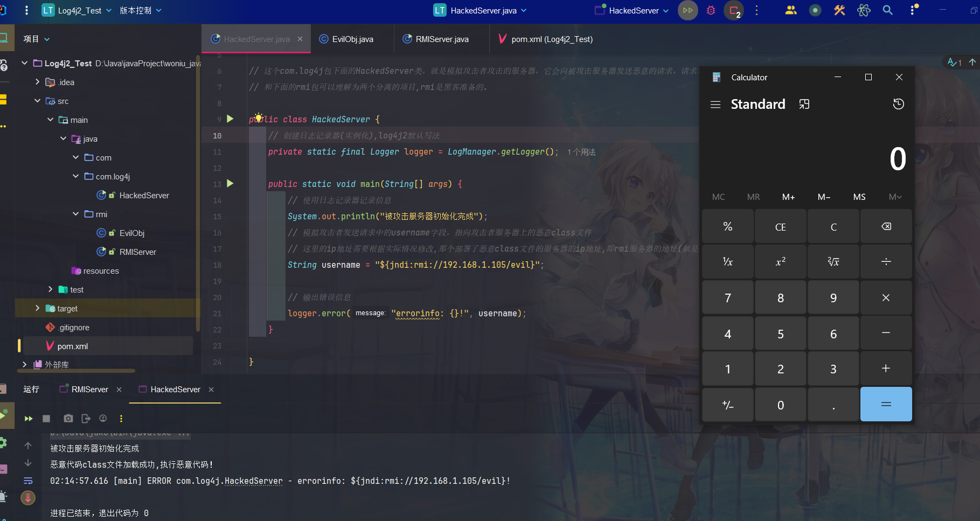Screen dimensions: 980x521
Task: Open Calculator history icon
Action: 898,104
